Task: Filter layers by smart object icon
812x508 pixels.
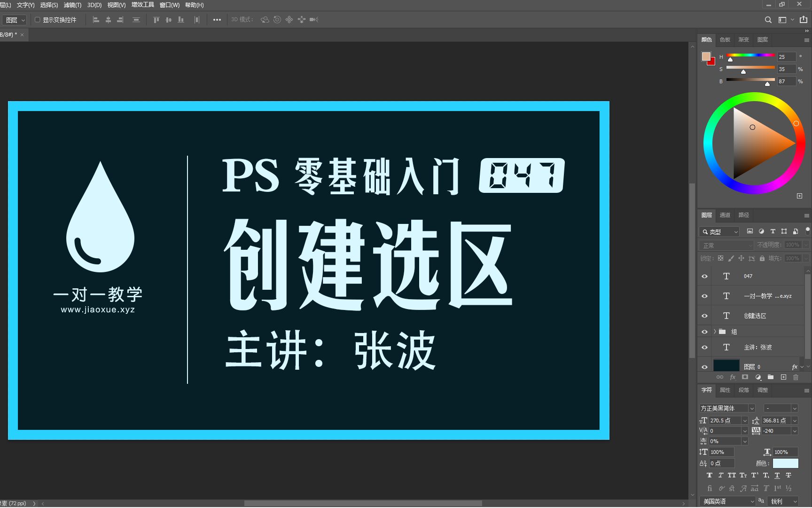Action: pyautogui.click(x=796, y=231)
